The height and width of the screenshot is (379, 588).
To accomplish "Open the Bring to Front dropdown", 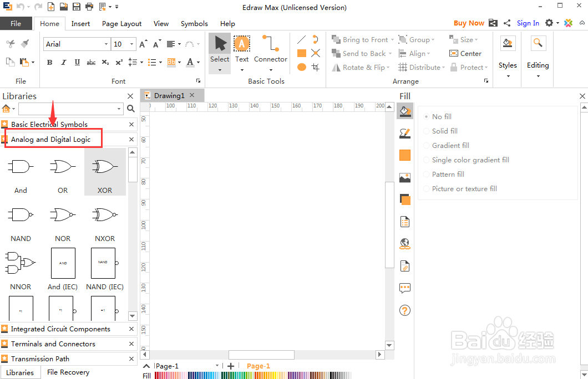I will point(392,40).
